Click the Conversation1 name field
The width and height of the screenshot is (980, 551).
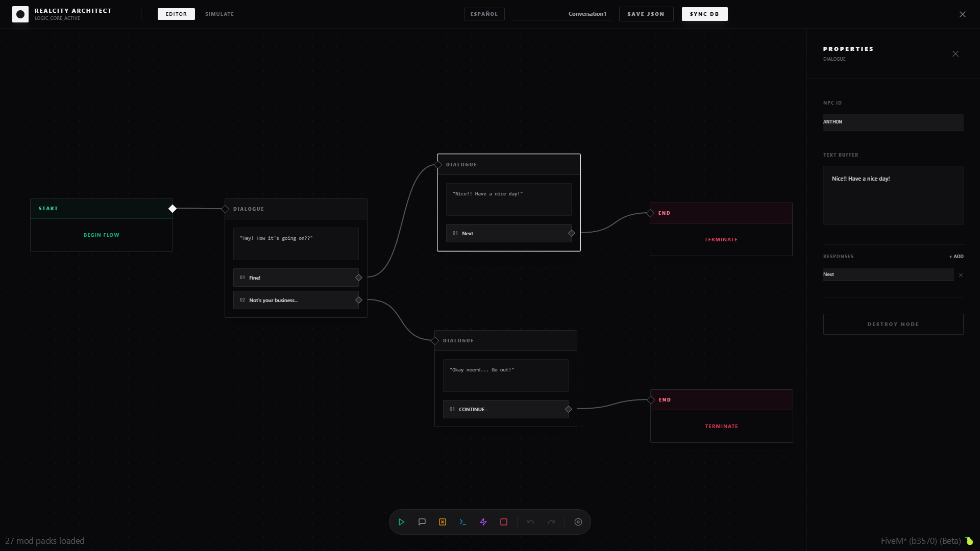tap(561, 14)
